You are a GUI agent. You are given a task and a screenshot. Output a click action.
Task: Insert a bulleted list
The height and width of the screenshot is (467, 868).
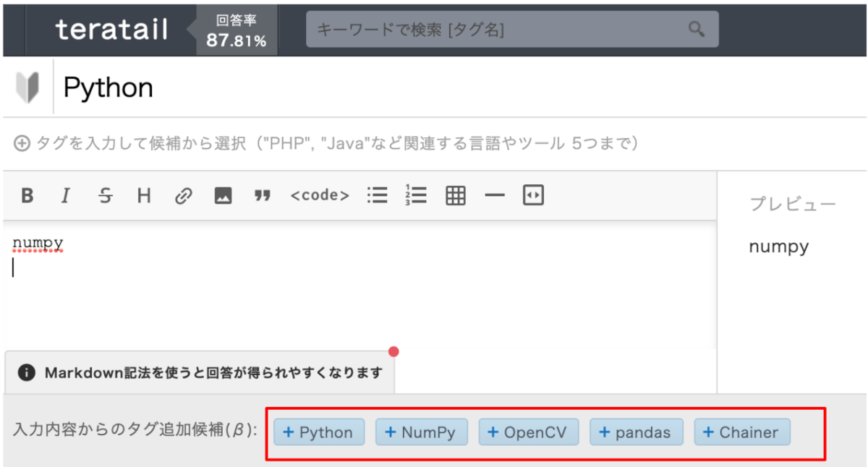377,195
